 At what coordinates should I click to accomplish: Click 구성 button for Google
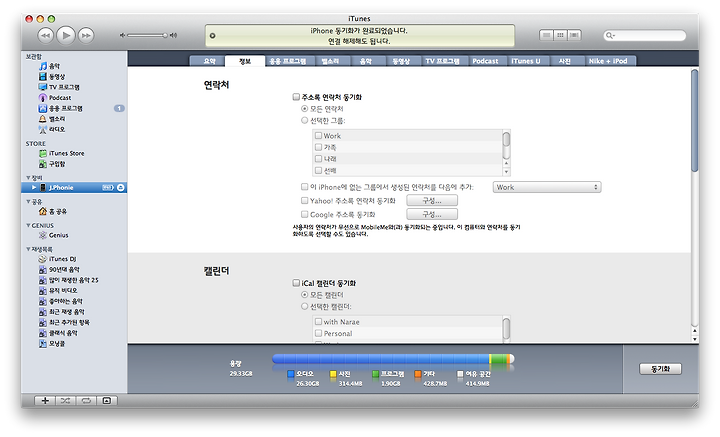coord(432,214)
